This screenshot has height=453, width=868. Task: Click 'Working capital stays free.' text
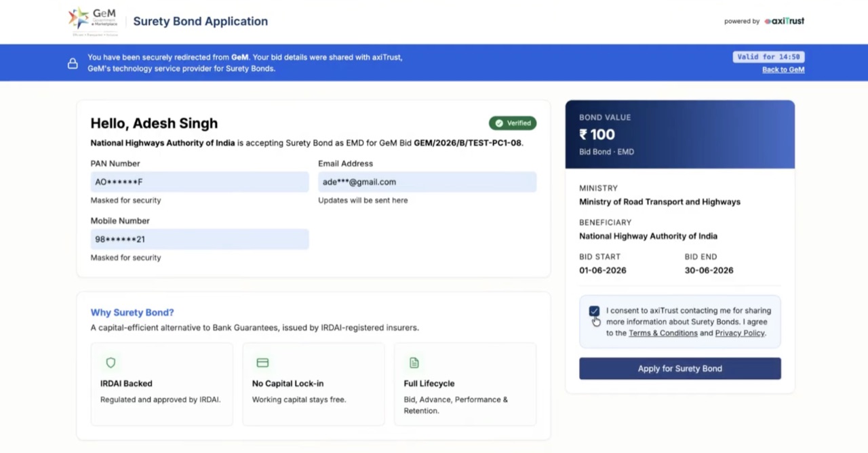(x=299, y=400)
